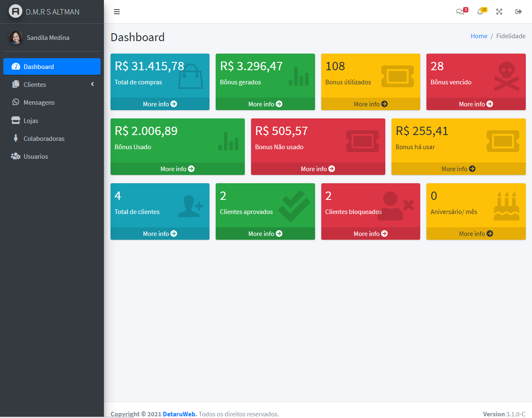532x418 pixels.
Task: Click the 28 value on Bônus vencido card
Action: coord(437,66)
